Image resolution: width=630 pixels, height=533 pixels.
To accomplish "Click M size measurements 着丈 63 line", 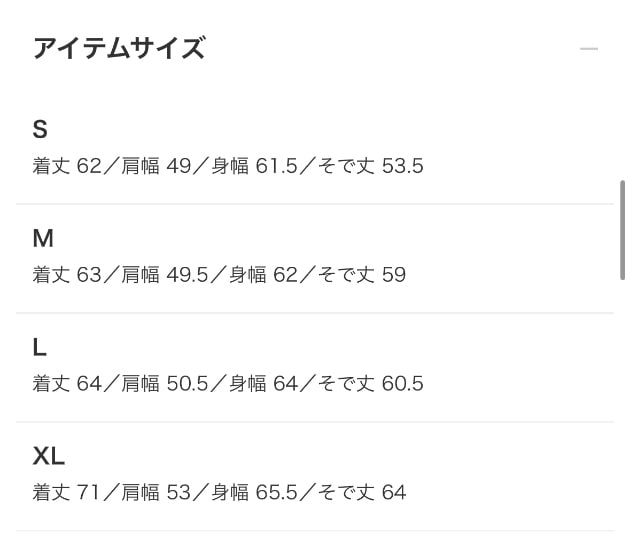I will click(219, 275).
